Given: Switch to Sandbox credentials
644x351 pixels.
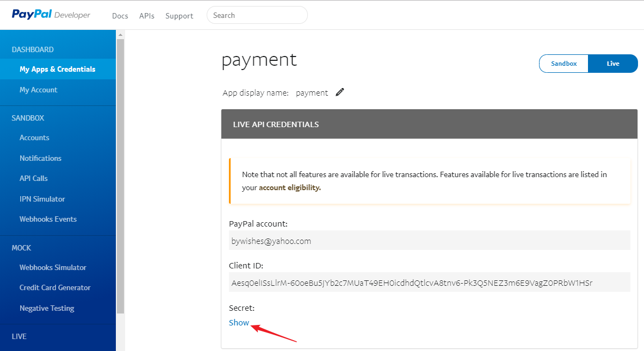Looking at the screenshot, I should [564, 64].
